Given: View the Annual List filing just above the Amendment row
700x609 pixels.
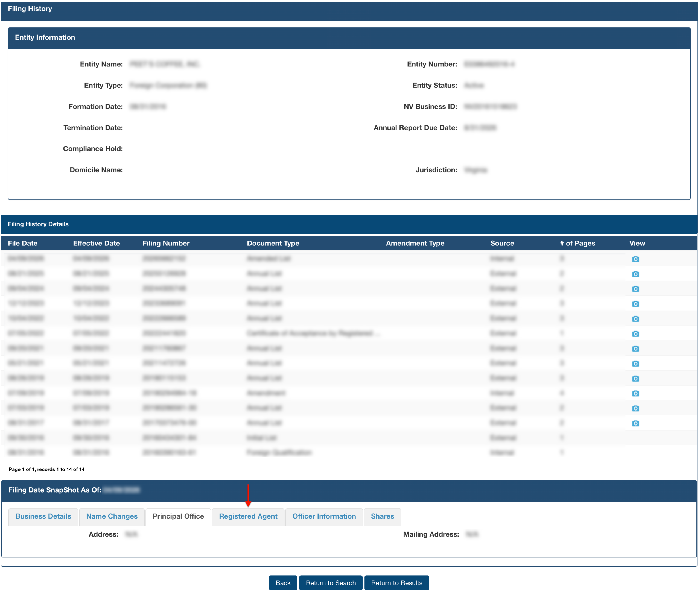Looking at the screenshot, I should (635, 379).
